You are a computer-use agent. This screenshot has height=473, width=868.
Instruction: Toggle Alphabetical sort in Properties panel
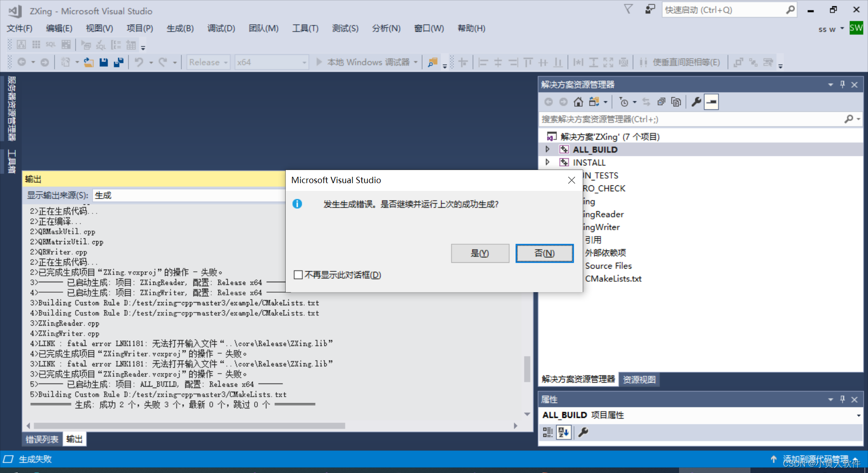point(564,433)
